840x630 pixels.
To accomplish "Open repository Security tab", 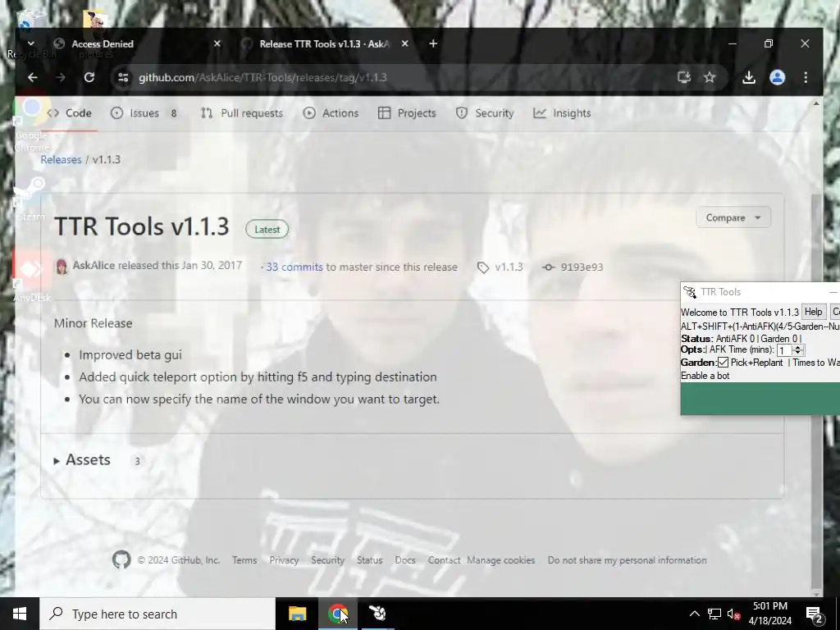I will coord(485,113).
